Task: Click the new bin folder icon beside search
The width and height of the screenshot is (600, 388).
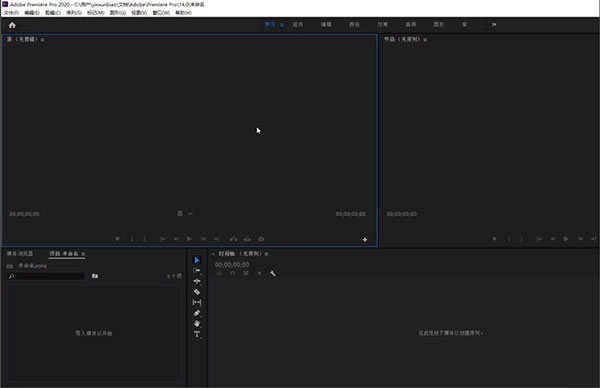Action: tap(95, 276)
